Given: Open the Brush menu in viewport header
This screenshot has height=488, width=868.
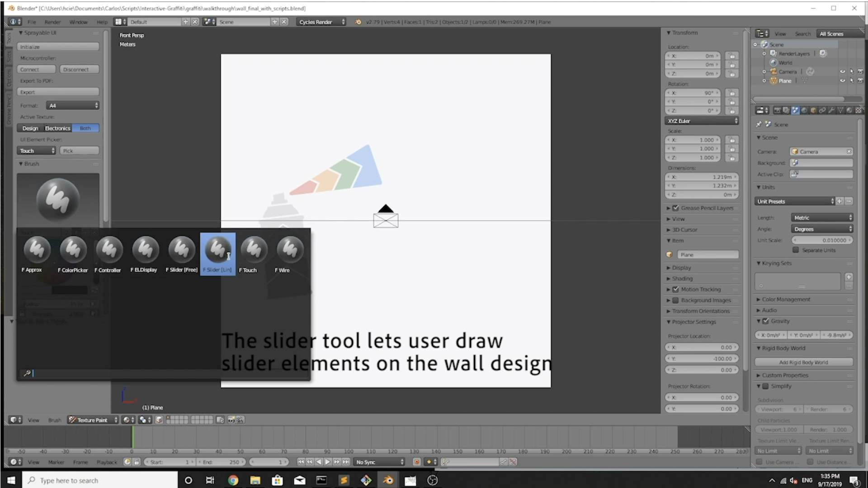Looking at the screenshot, I should (x=54, y=420).
